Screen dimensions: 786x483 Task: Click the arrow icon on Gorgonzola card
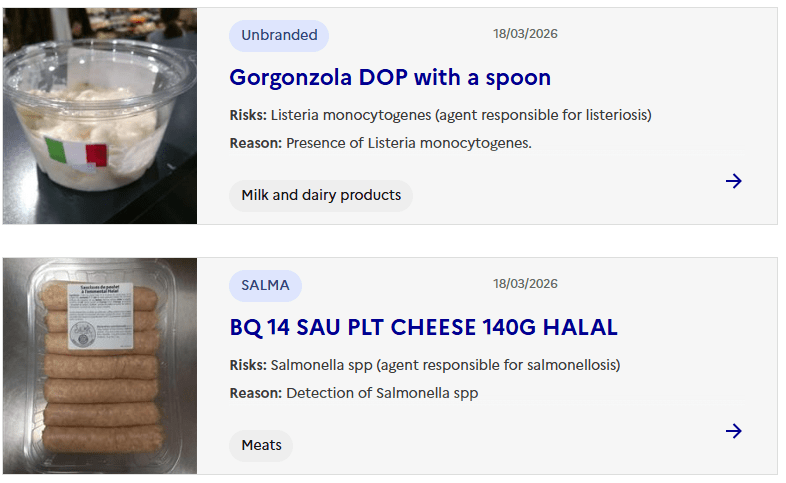pyautogui.click(x=733, y=181)
